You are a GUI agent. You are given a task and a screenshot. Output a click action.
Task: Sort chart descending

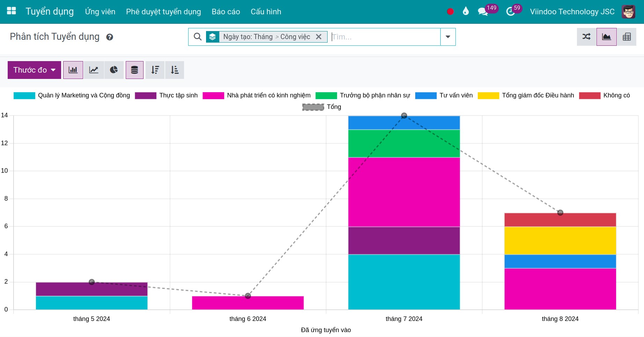point(155,70)
